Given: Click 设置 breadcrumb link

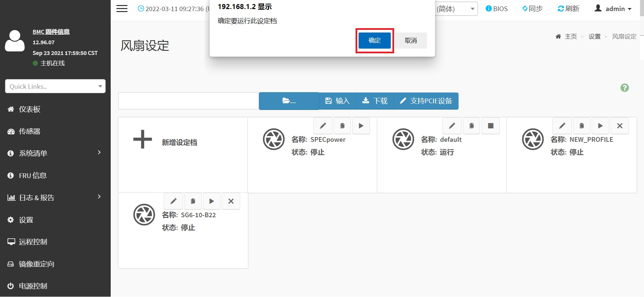Looking at the screenshot, I should tap(595, 37).
